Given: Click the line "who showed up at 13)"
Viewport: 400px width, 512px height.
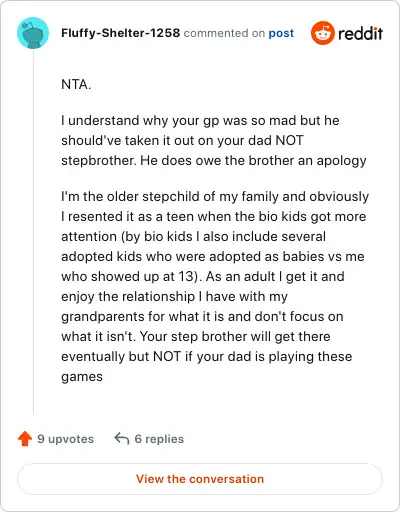Looking at the screenshot, I should [x=131, y=276].
